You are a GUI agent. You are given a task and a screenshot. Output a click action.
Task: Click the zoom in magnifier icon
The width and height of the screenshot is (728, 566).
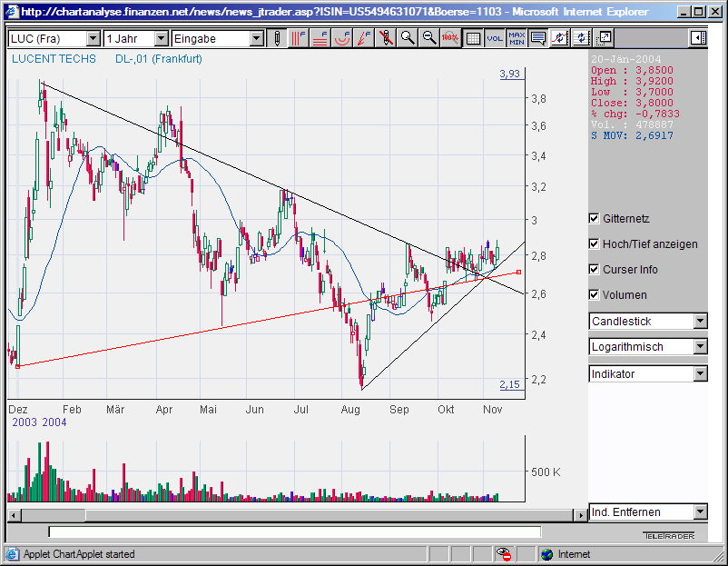click(408, 38)
